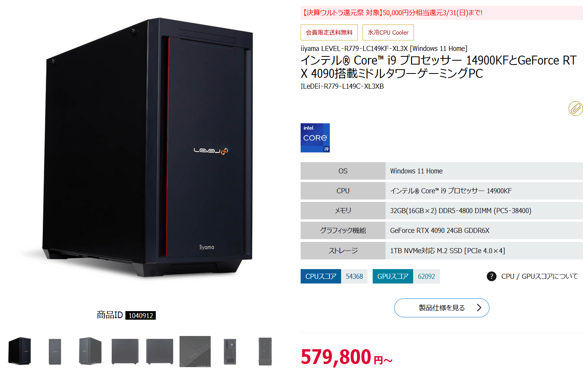Click the 決算ウルトラ還元祭 campaign banner
This screenshot has width=588, height=371.
pos(442,13)
